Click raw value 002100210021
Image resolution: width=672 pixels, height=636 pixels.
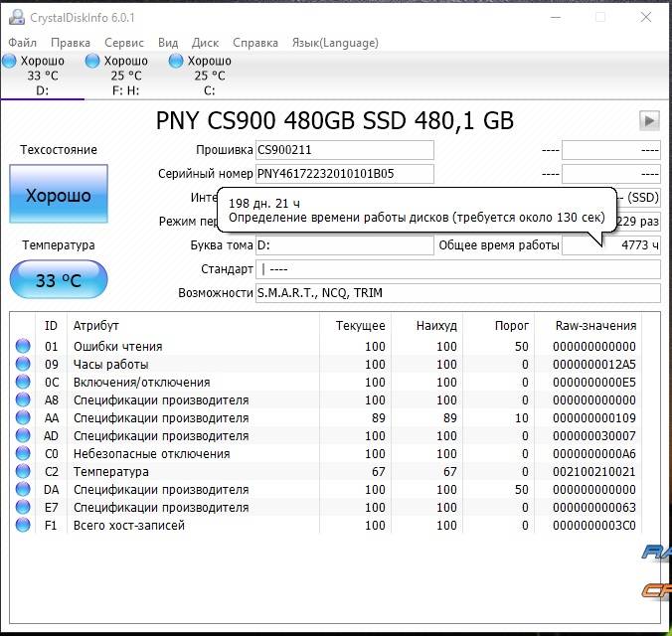[594, 471]
